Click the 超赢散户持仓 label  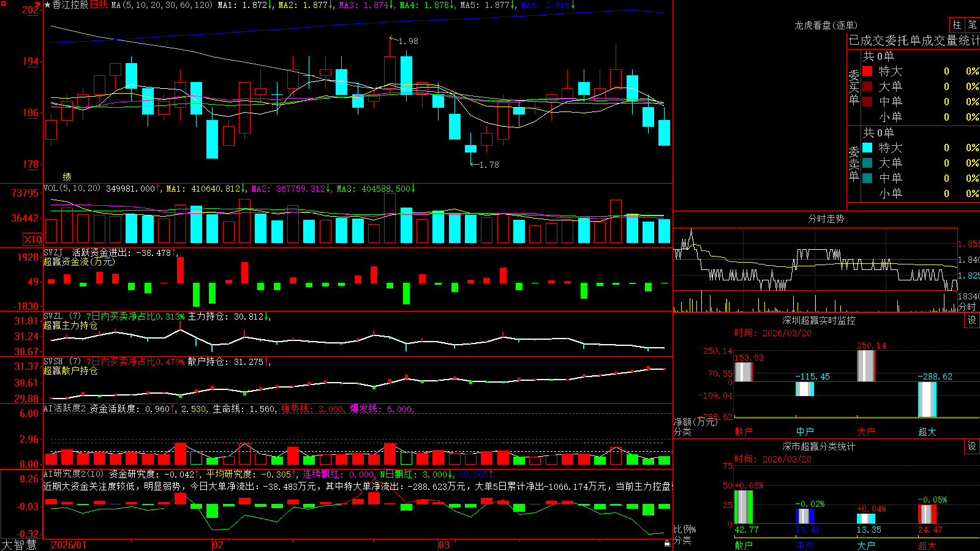tap(70, 370)
